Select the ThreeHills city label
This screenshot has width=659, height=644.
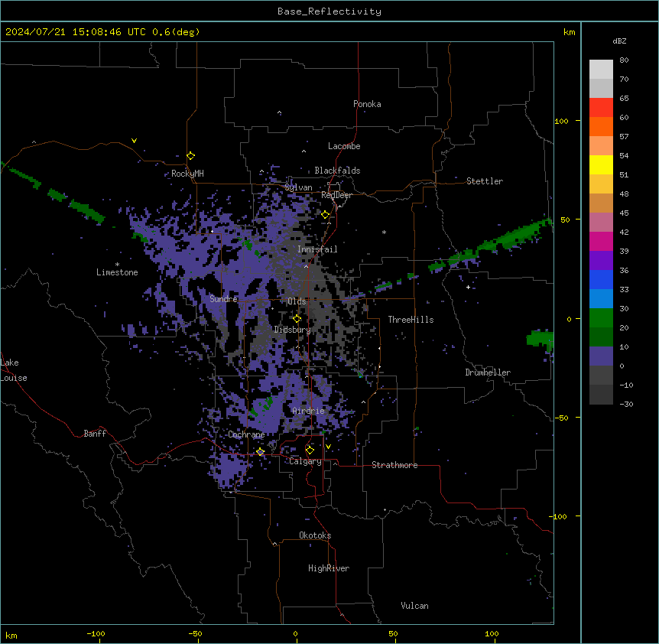tap(411, 320)
